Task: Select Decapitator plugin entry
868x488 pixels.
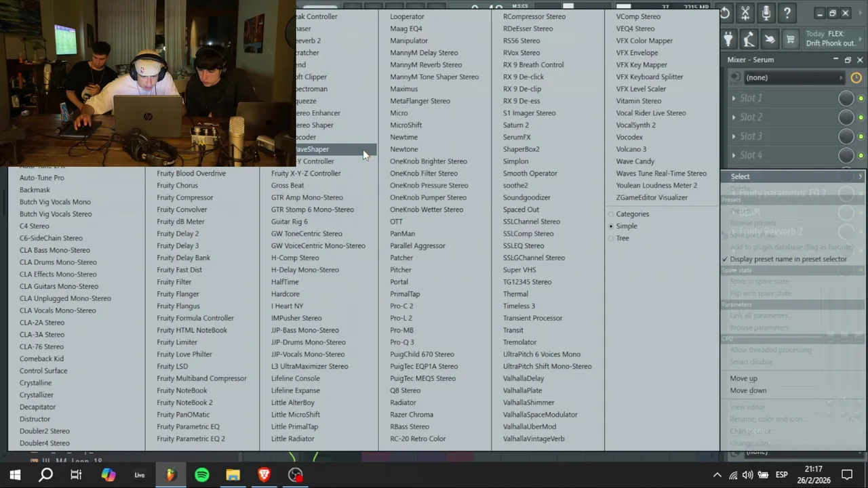Action: [x=37, y=407]
